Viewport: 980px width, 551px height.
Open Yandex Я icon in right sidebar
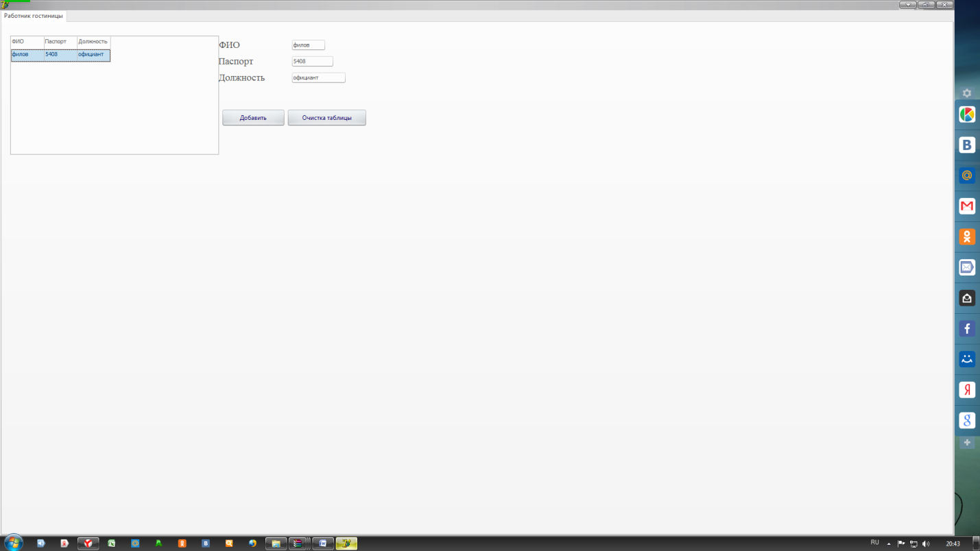[967, 390]
